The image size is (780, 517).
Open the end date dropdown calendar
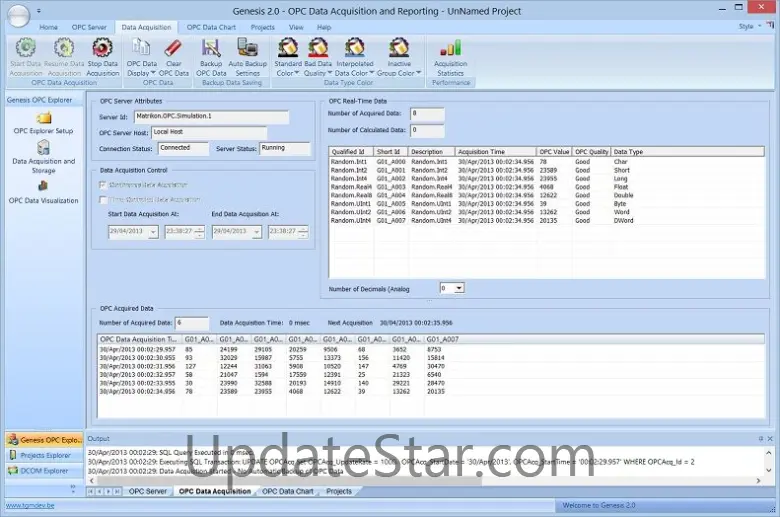[257, 232]
